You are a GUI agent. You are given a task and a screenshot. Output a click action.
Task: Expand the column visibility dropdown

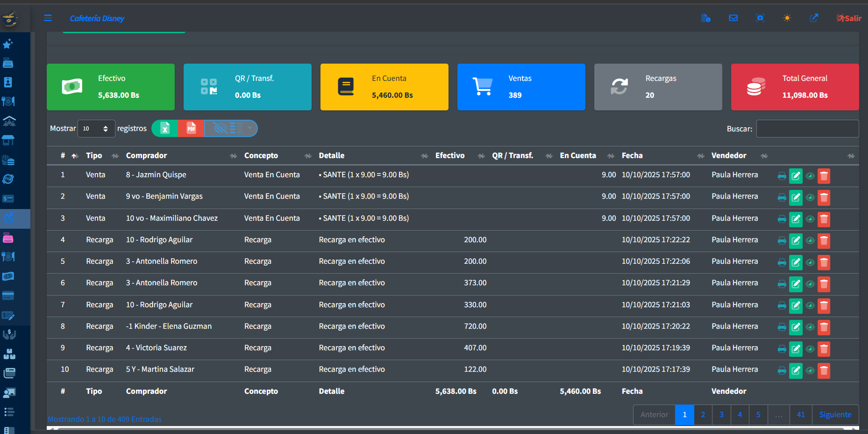[x=231, y=128]
